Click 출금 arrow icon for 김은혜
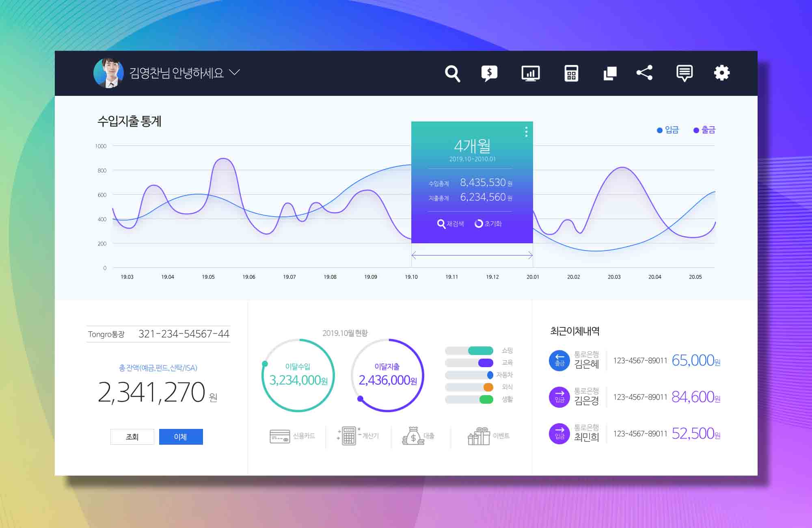 pyautogui.click(x=559, y=361)
